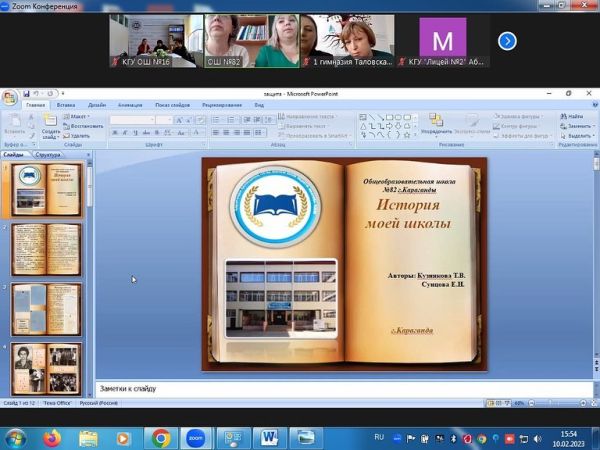Viewport: 600px width, 450px height.
Task: Open Zoom from the taskbar
Action: tap(196, 438)
